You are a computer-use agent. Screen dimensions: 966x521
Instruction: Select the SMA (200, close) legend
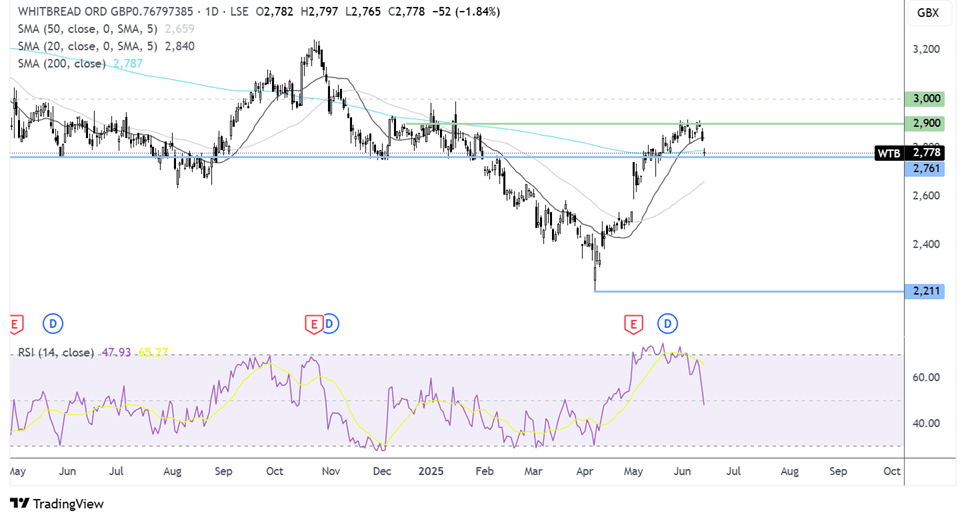62,63
